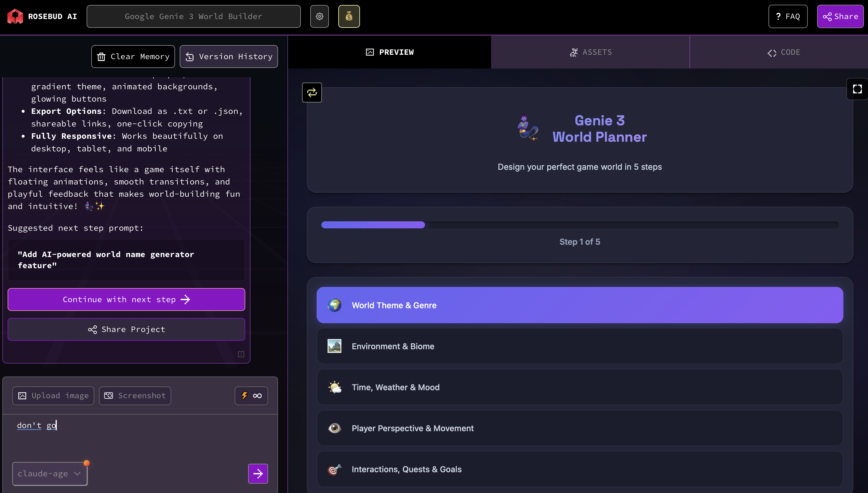
Task: Open project settings gear icon
Action: click(x=319, y=16)
